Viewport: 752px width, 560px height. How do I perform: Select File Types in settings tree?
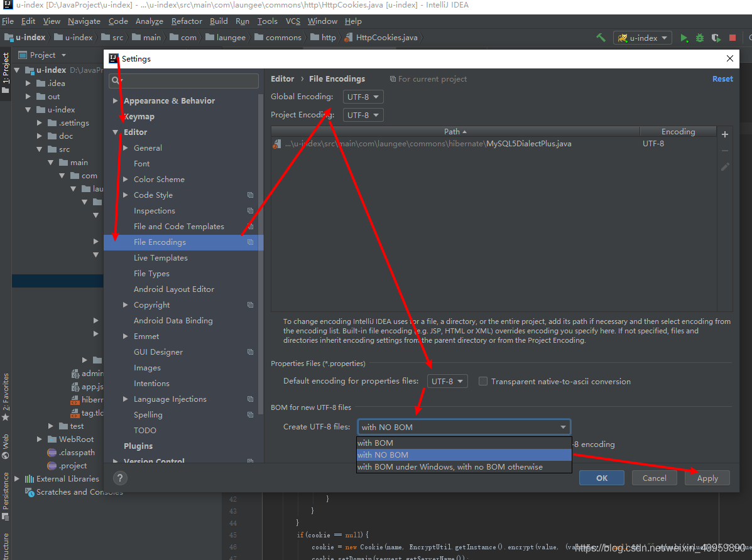click(151, 274)
